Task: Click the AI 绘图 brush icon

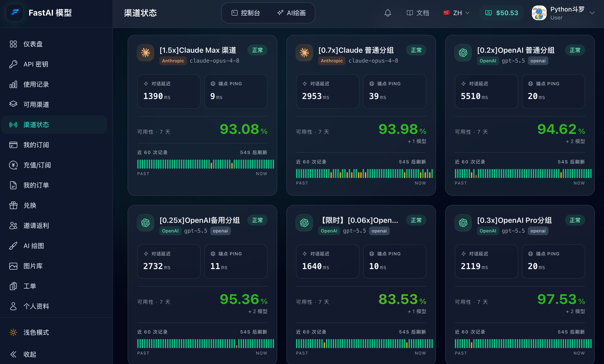Action: [13, 246]
